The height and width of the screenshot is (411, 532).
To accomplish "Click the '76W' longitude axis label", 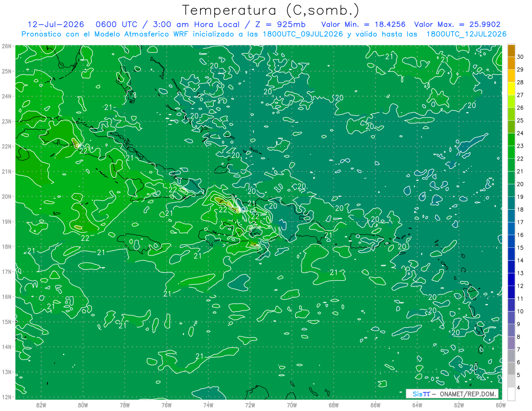I will (167, 405).
